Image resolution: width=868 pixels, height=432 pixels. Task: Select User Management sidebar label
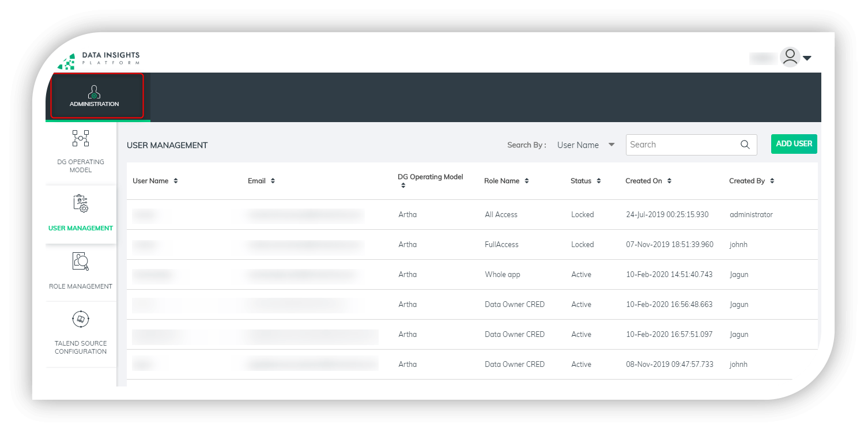(81, 228)
